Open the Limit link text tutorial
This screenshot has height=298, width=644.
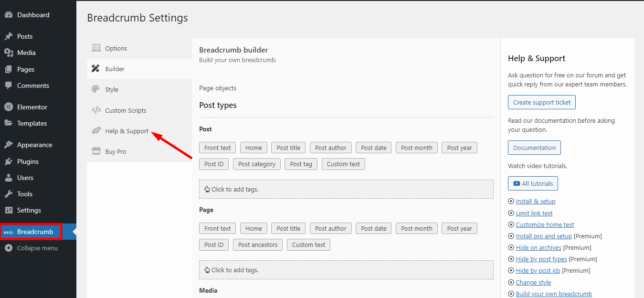coord(534,213)
